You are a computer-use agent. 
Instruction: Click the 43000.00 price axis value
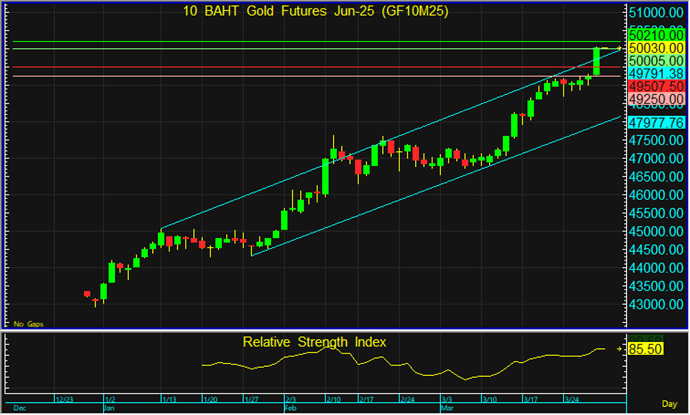click(656, 305)
